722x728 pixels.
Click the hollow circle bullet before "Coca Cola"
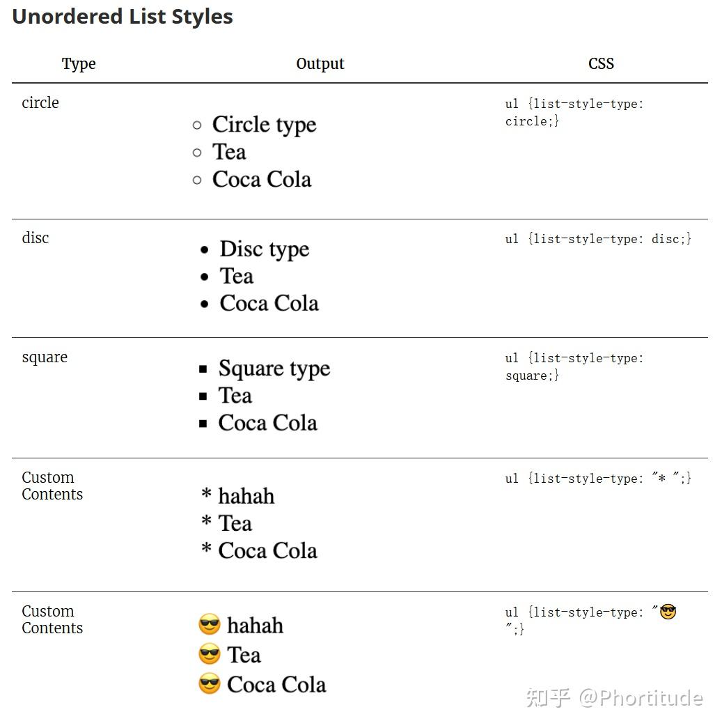(197, 180)
